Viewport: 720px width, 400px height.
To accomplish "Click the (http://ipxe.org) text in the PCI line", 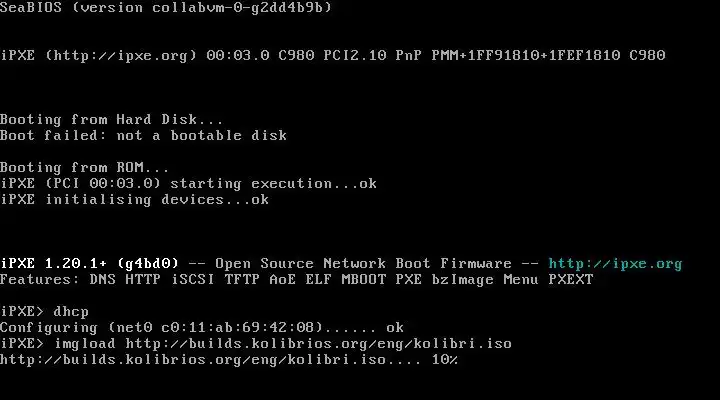I will pyautogui.click(x=121, y=56).
